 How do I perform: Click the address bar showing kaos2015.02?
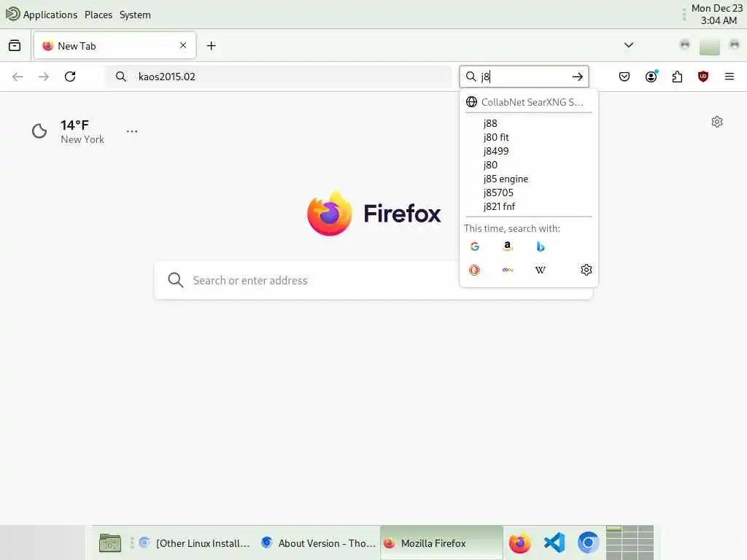pos(278,77)
